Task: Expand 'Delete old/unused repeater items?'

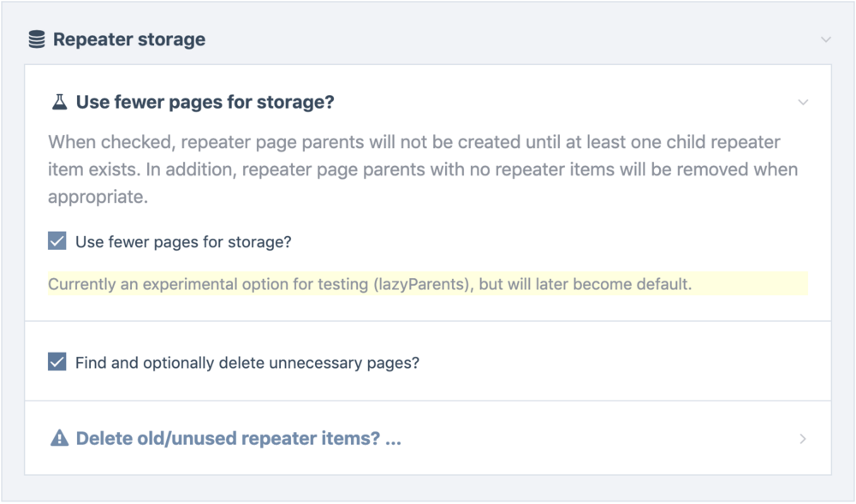Action: [x=801, y=437]
